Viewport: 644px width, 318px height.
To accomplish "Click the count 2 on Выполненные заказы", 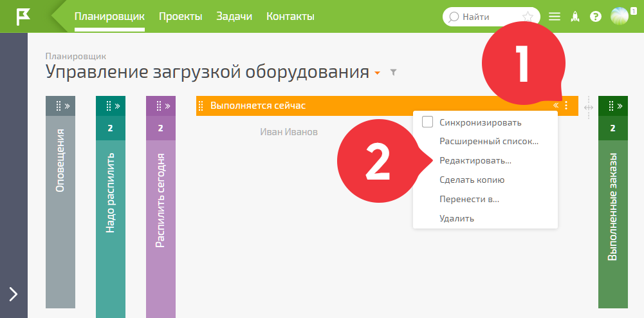I will [x=612, y=128].
